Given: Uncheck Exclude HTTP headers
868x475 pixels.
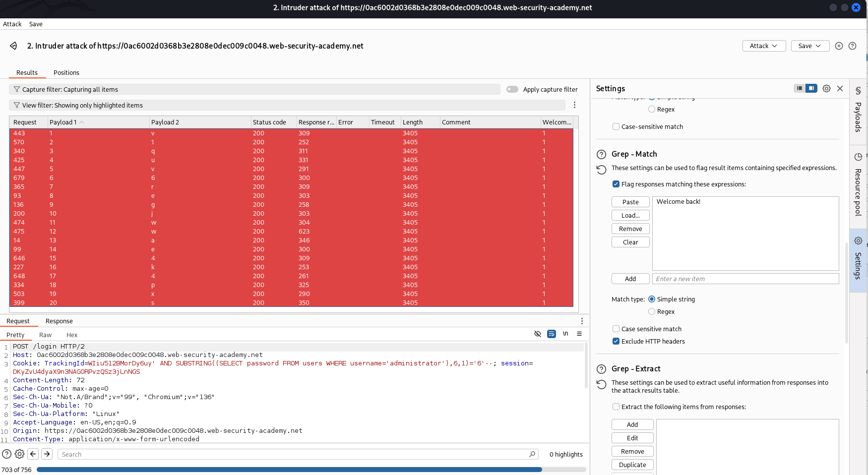Looking at the screenshot, I should pyautogui.click(x=616, y=341).
